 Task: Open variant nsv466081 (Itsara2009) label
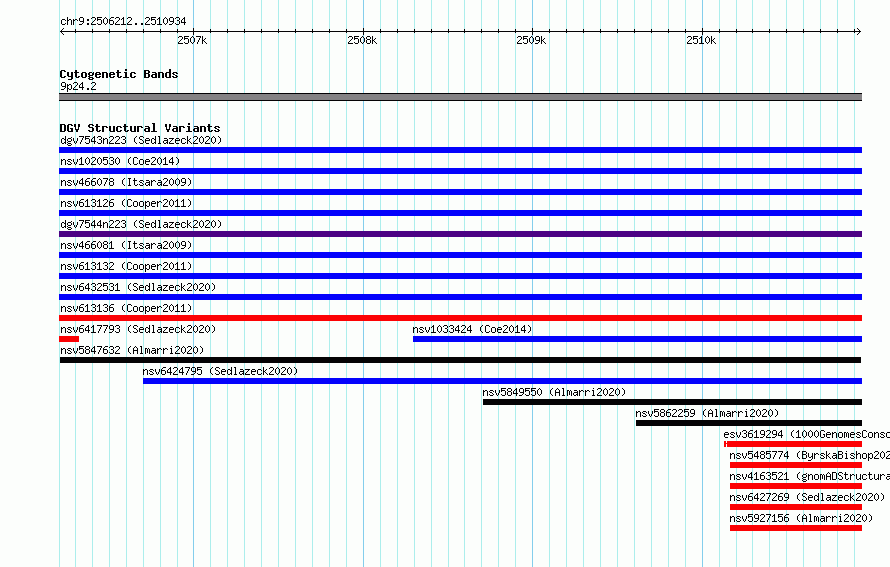[x=126, y=245]
